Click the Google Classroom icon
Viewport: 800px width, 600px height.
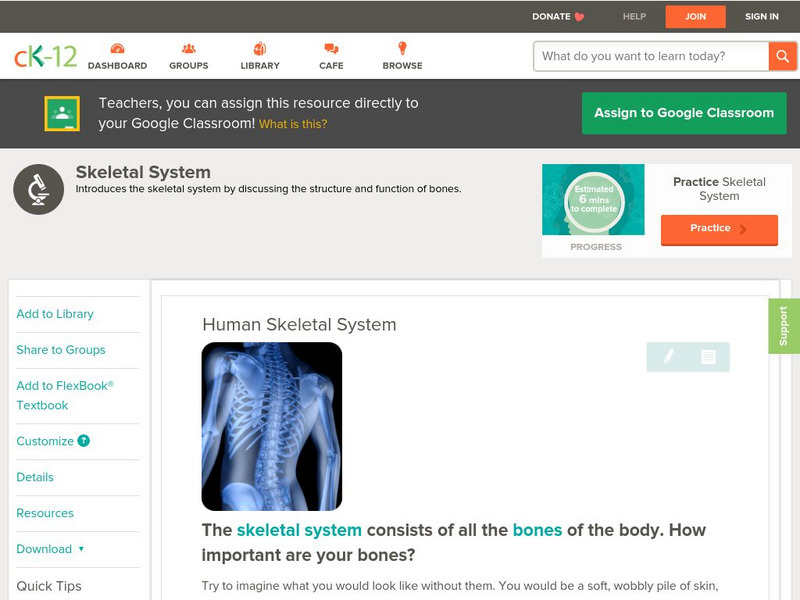(62, 113)
